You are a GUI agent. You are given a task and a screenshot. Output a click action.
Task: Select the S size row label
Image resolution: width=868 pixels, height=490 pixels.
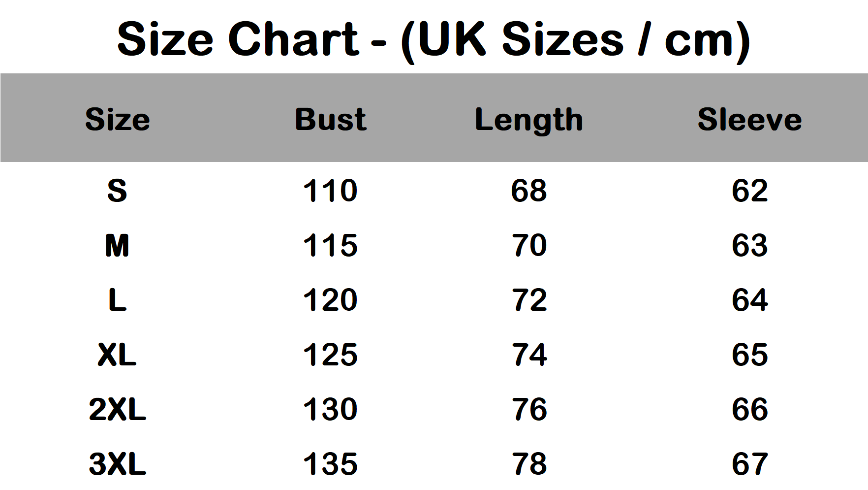click(117, 191)
